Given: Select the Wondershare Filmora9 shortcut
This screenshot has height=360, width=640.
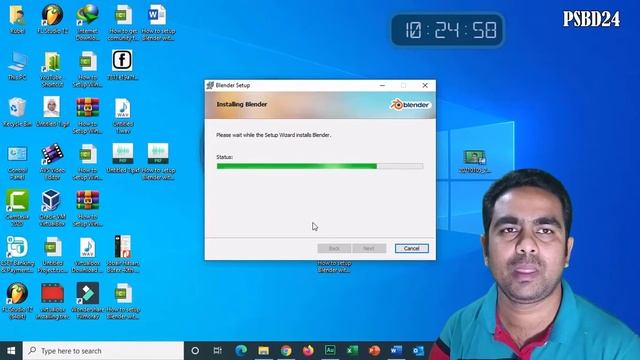Looking at the screenshot, I should tap(87, 301).
